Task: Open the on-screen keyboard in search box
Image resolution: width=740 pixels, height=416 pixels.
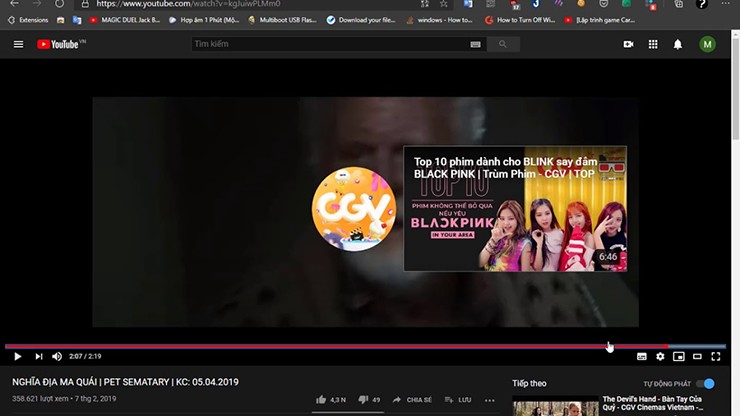Action: [475, 44]
